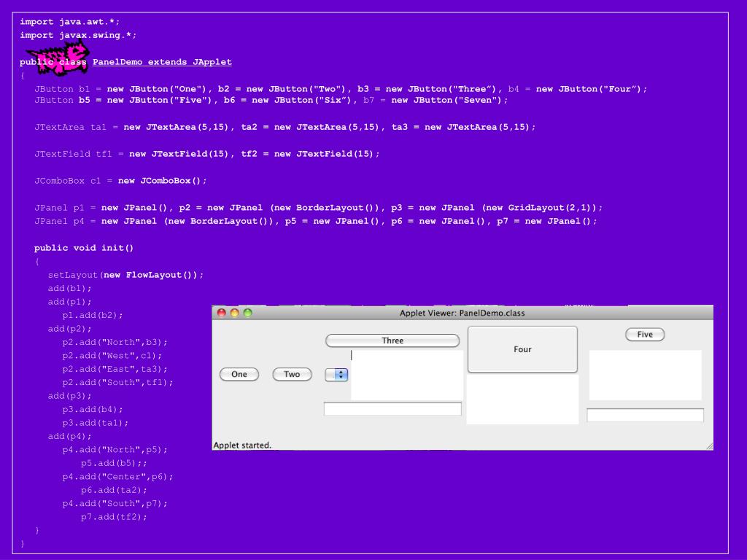Zoom Applet Viewer using the green button
The height and width of the screenshot is (560, 747).
coord(248,313)
